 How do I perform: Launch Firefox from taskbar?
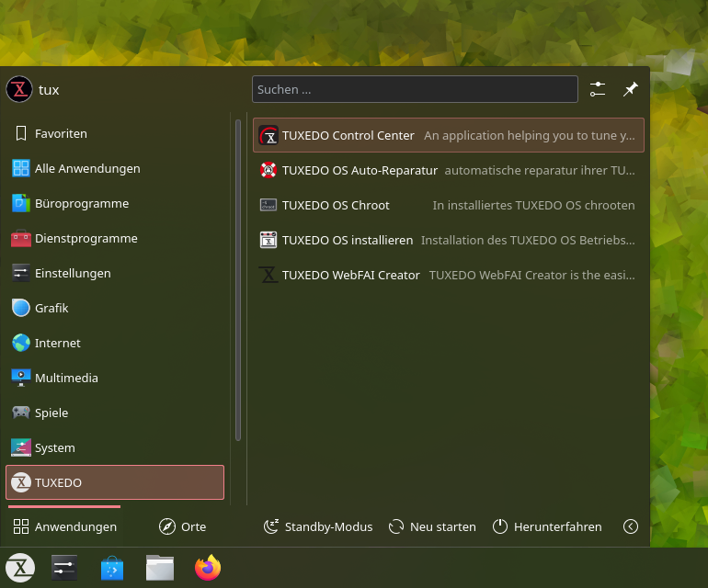pos(208,568)
